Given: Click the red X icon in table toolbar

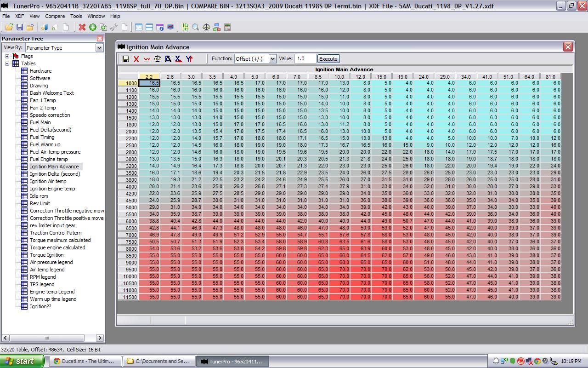Looking at the screenshot, I should pos(136,58).
